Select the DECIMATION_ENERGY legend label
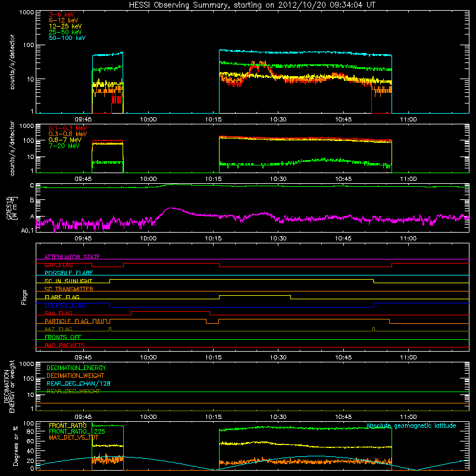This screenshot has height=476, width=476. pyautogui.click(x=76, y=368)
